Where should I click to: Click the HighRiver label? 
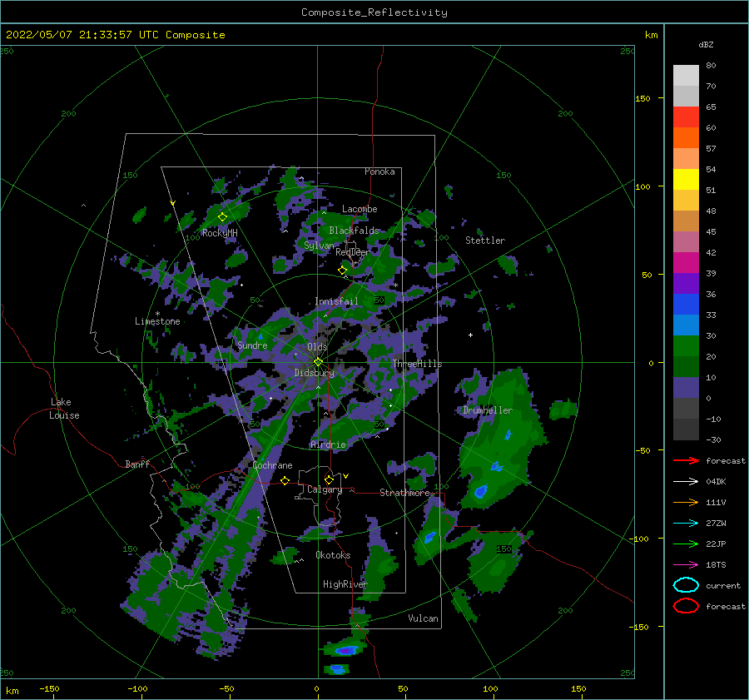[x=345, y=584]
